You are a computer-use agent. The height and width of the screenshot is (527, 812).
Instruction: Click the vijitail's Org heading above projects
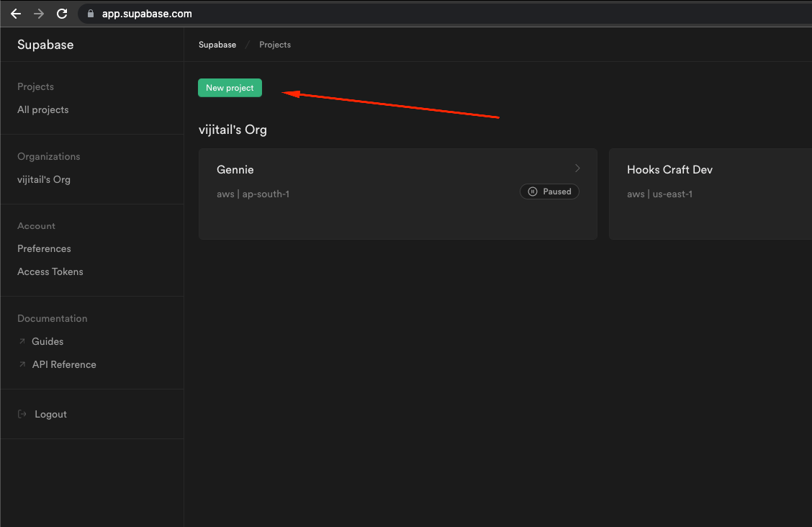click(233, 130)
